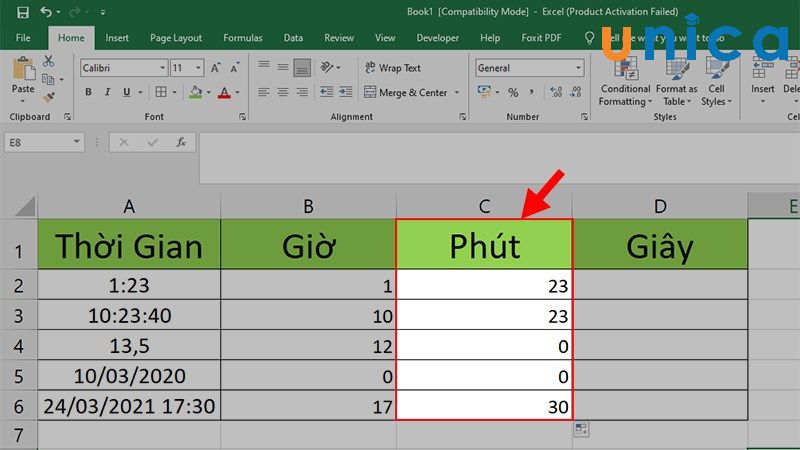Click the Top Align icon
The width and height of the screenshot is (800, 450).
[x=264, y=66]
